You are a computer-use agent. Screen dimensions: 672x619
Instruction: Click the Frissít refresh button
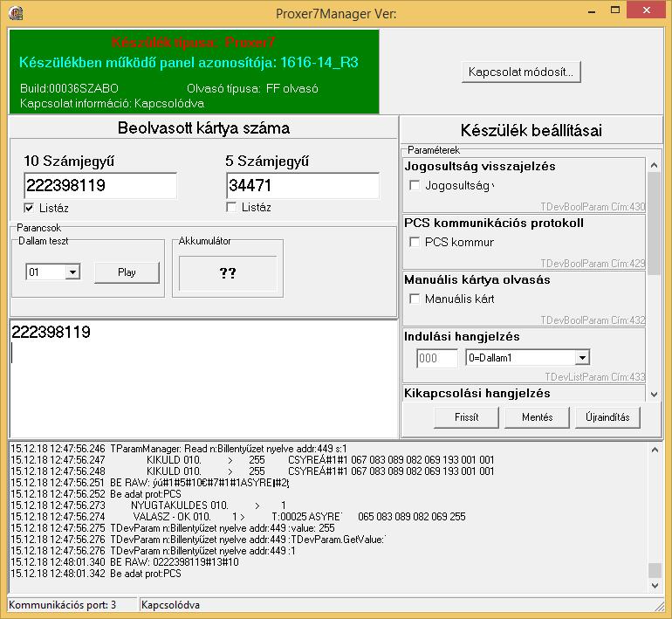coord(466,417)
